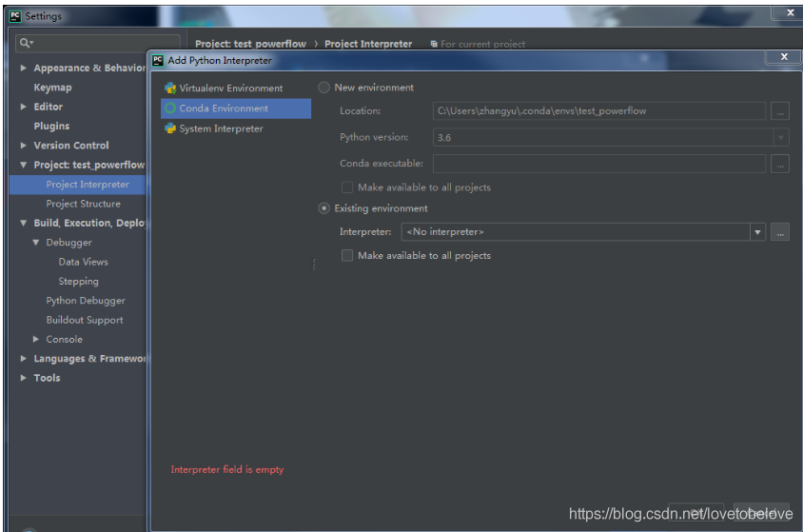
Task: Collapse the Project: test_powerflow section
Action: [x=23, y=165]
